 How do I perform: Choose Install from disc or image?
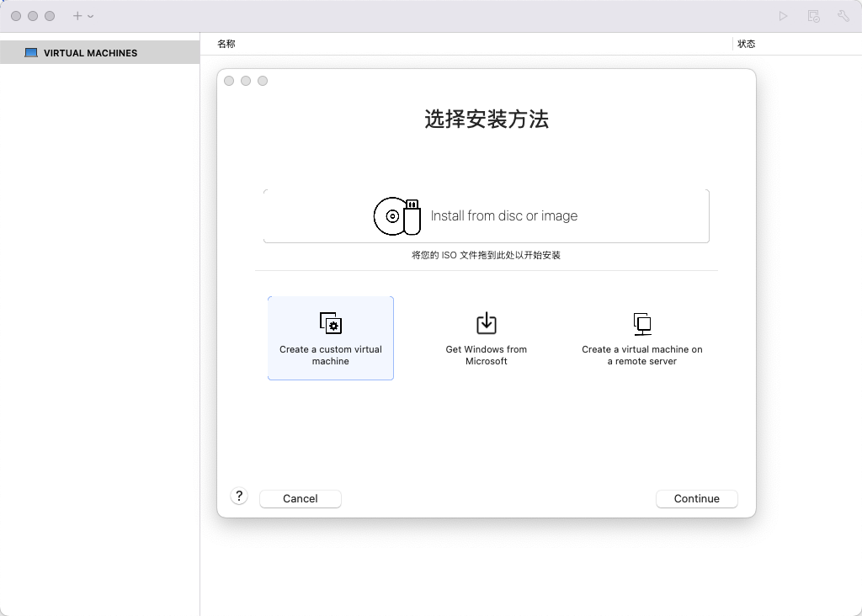click(486, 216)
